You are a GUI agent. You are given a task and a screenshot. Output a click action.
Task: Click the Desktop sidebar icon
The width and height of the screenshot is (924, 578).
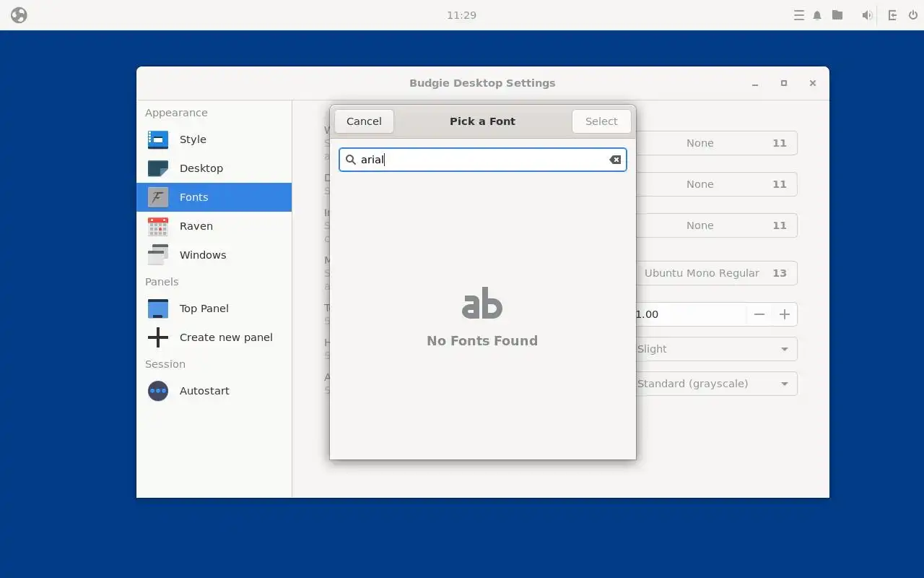point(158,168)
